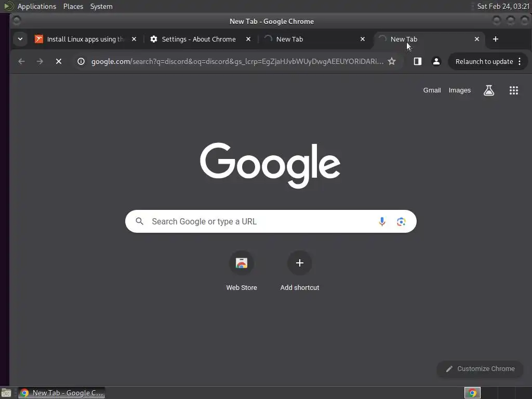Click MATE logo icon in top panel

pyautogui.click(x=8, y=6)
